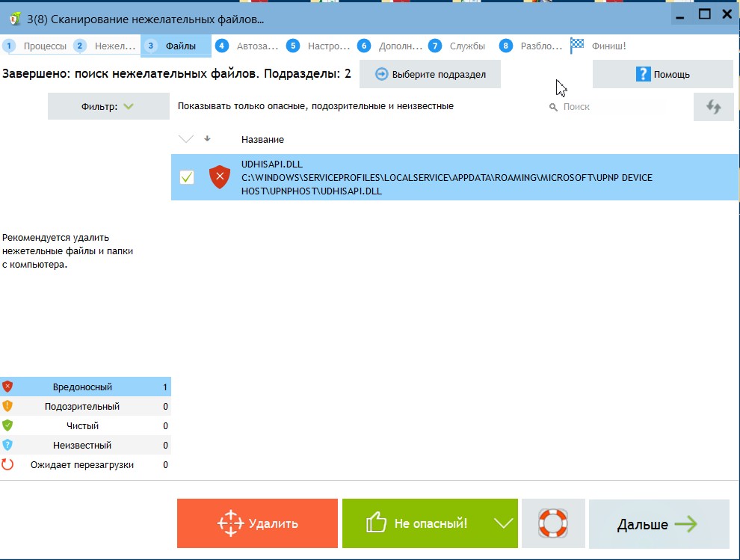The width and height of the screenshot is (740, 560).
Task: Select the Ожидает перезагрузки status filter
Action: pyautogui.click(x=84, y=465)
